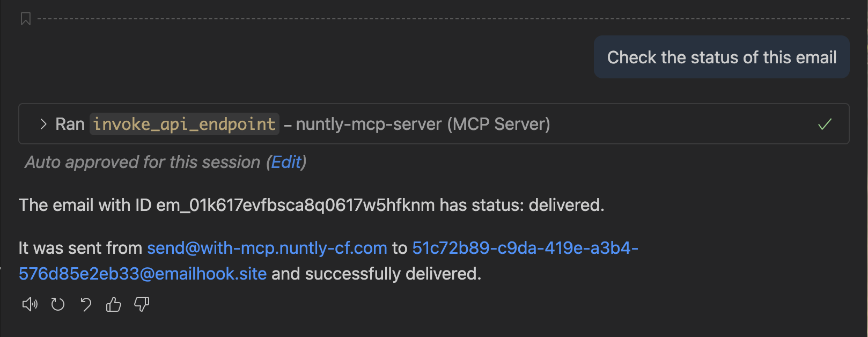Click the Edit link for auto approval
The height and width of the screenshot is (337, 868).
point(286,162)
